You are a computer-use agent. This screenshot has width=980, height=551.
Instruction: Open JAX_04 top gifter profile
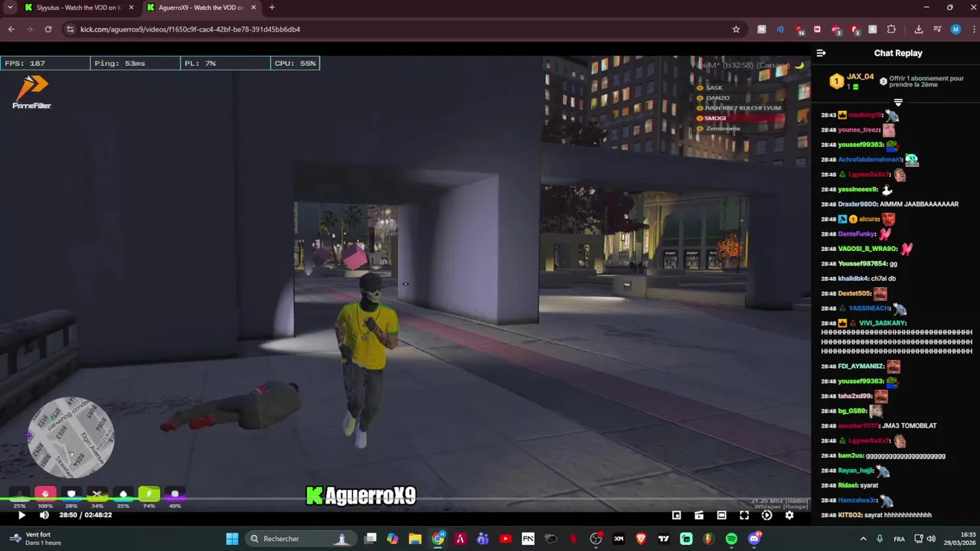click(x=860, y=77)
